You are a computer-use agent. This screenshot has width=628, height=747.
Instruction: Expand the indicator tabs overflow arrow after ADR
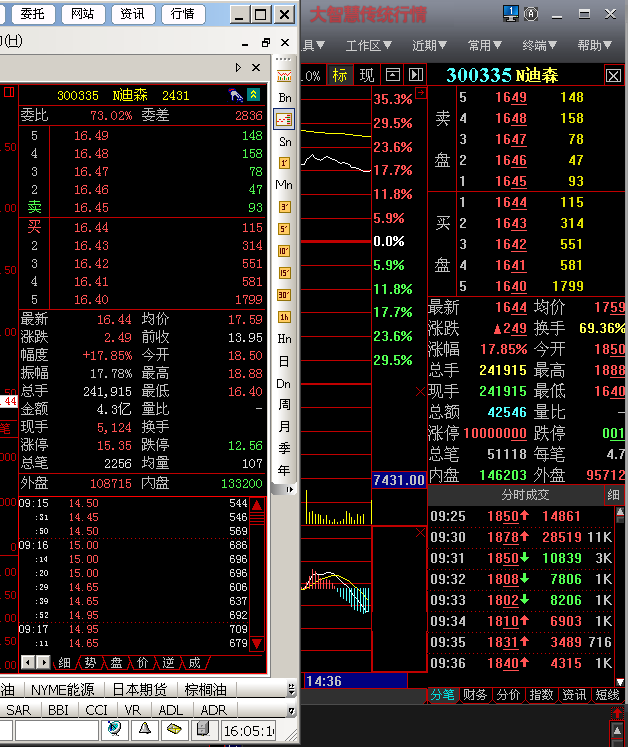(291, 711)
